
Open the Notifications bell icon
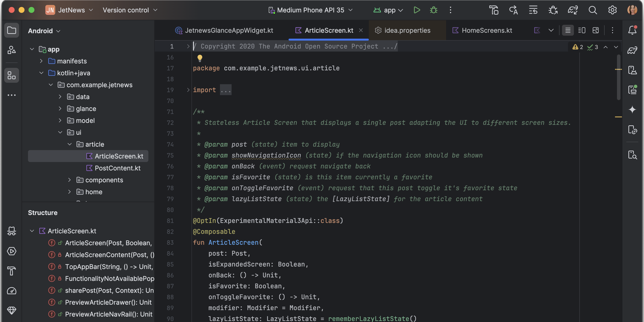632,30
